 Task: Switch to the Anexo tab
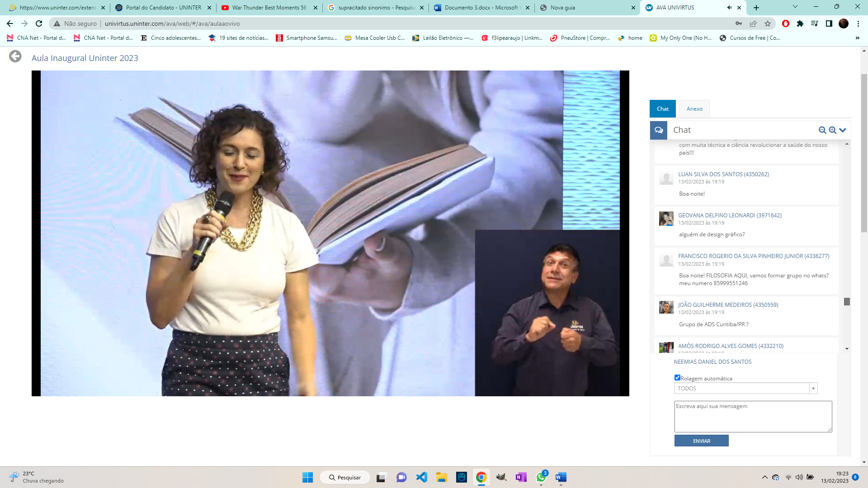coord(694,109)
